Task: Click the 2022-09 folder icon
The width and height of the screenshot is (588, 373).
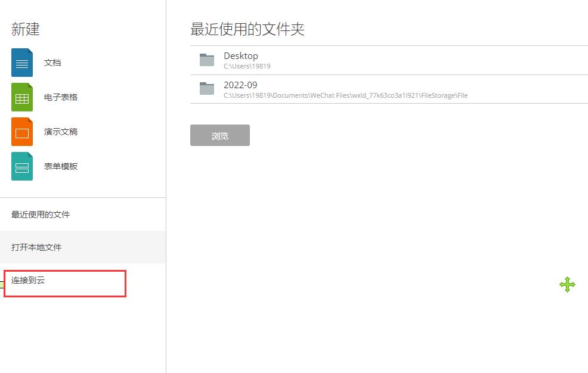Action: [206, 89]
